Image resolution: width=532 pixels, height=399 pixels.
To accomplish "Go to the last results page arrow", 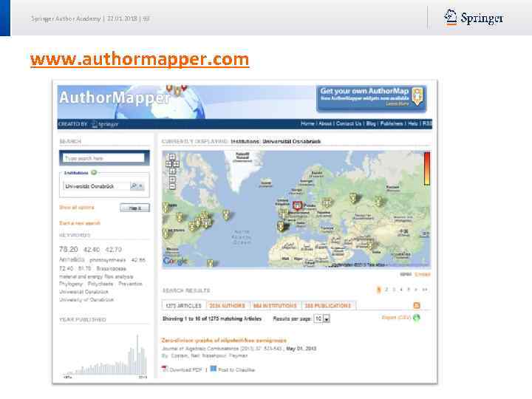I will (x=424, y=290).
